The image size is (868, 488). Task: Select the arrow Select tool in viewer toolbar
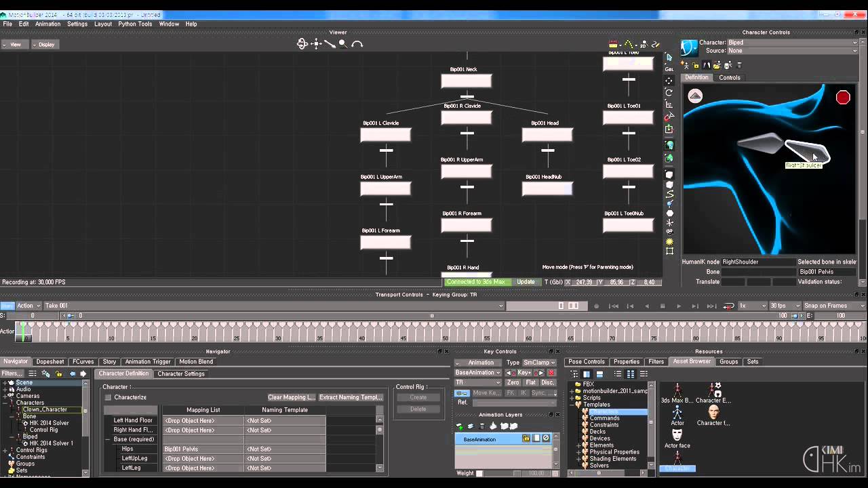[x=669, y=57]
